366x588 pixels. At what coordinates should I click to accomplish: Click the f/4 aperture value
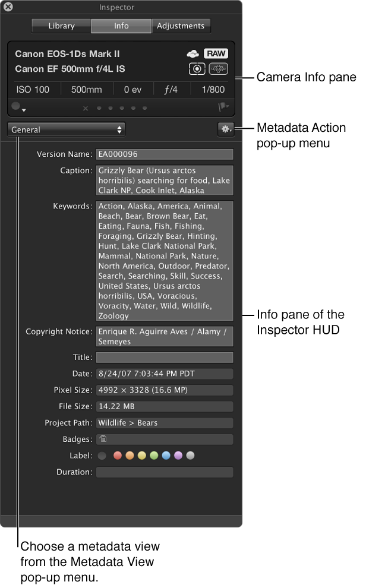point(171,90)
